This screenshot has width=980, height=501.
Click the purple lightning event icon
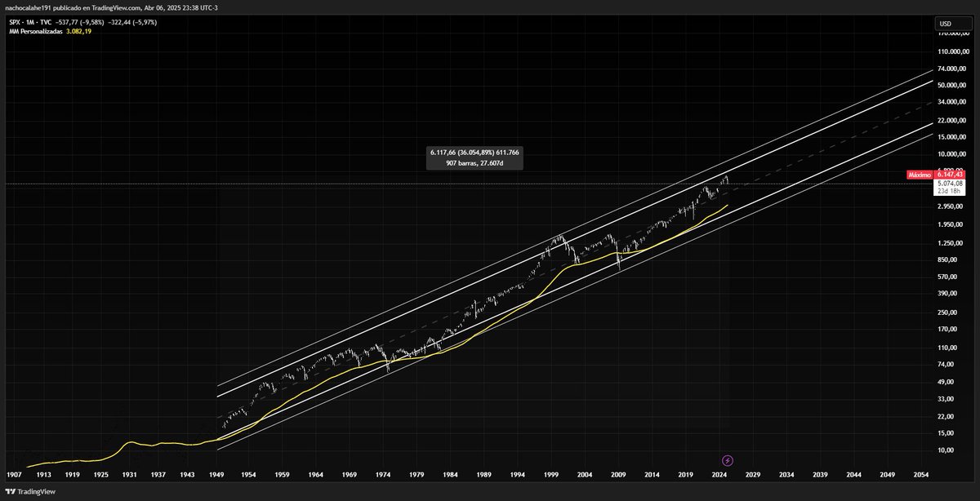pos(728,460)
